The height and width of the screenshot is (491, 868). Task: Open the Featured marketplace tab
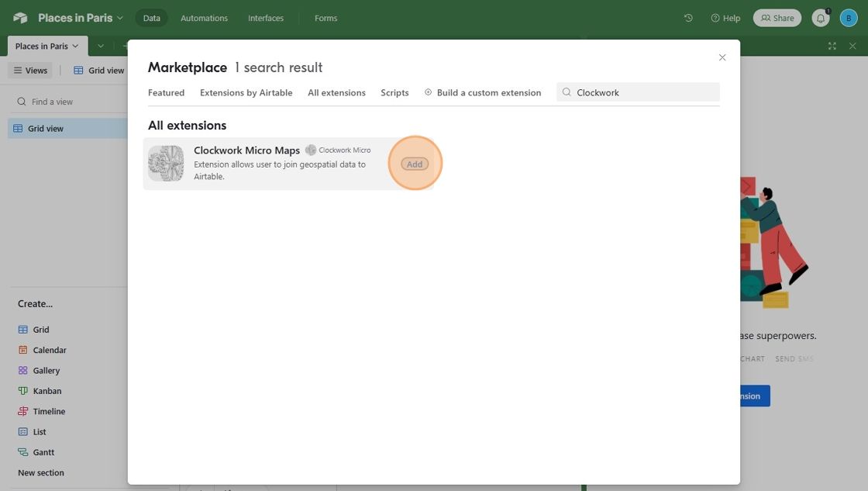[x=166, y=92]
